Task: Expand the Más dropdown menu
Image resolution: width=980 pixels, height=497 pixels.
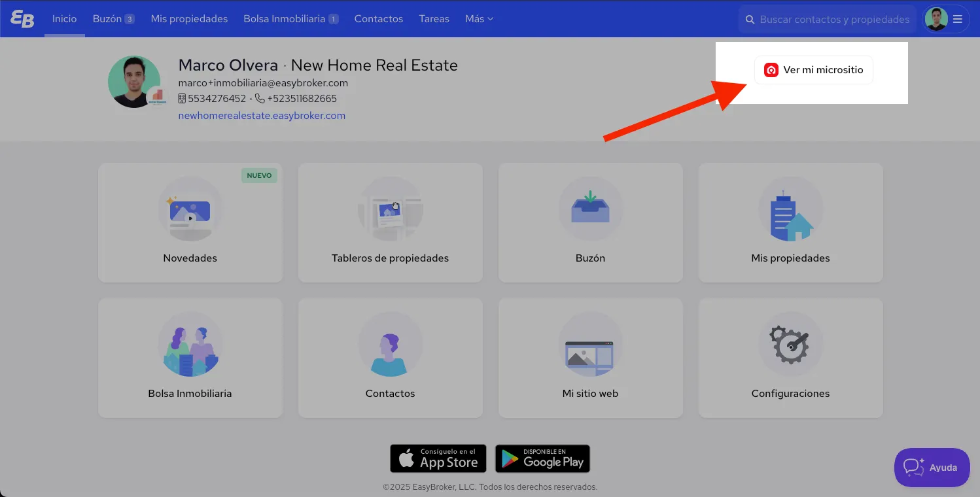Action: click(479, 19)
